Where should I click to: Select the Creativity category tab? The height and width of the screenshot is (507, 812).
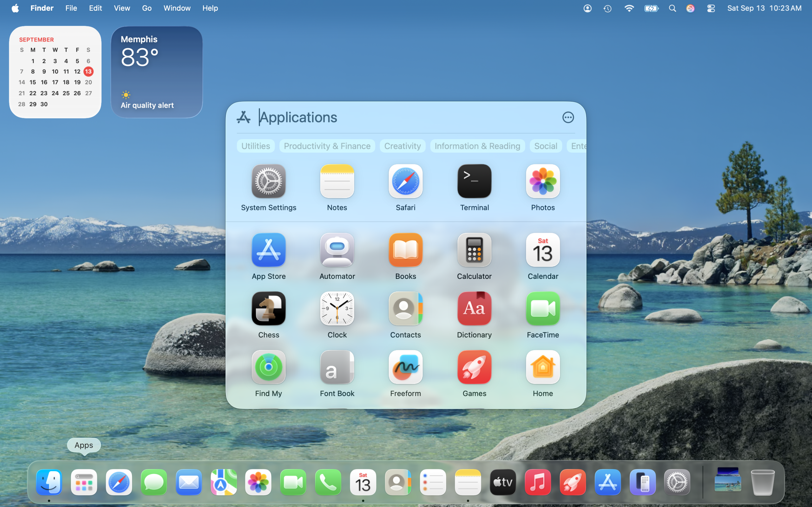coord(402,146)
